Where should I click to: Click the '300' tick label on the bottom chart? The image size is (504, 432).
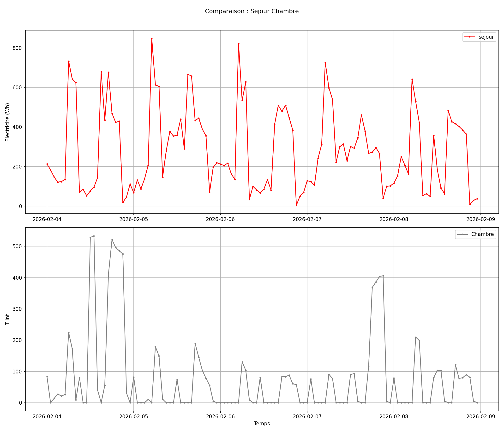tap(17, 309)
